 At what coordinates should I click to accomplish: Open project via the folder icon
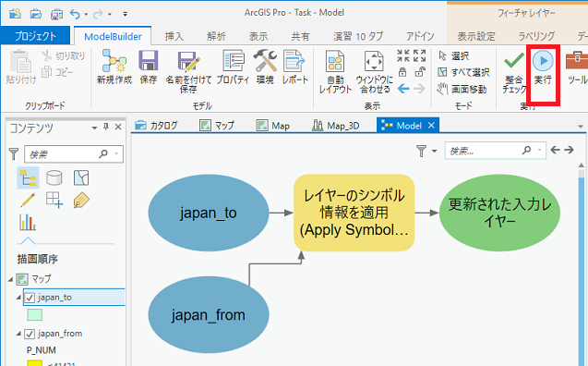pos(36,14)
